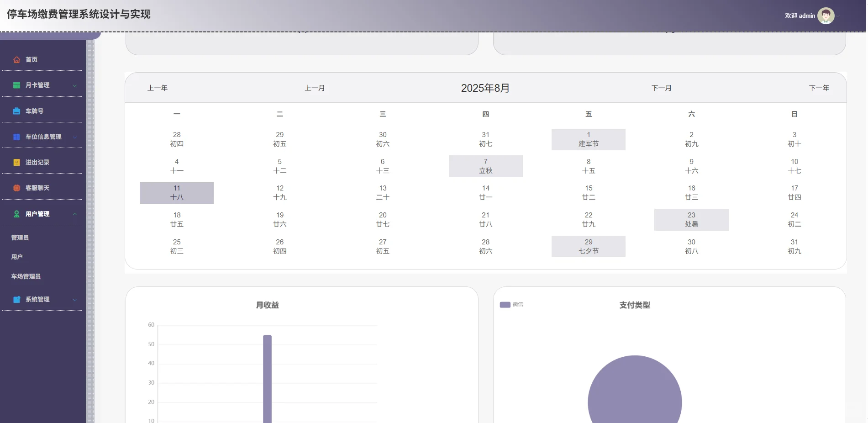
Task: Click the admin avatar picture
Action: (x=826, y=16)
